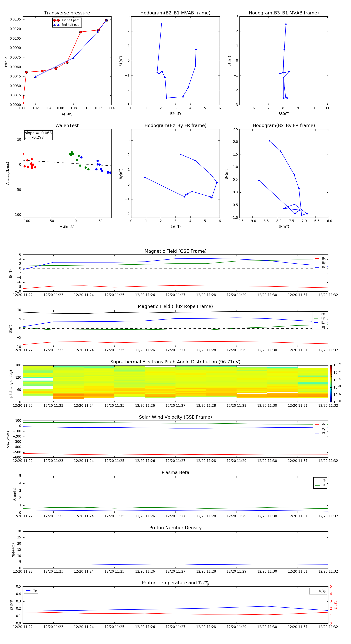Click the pitch angle colorbar
351x644 pixels.
(331, 384)
